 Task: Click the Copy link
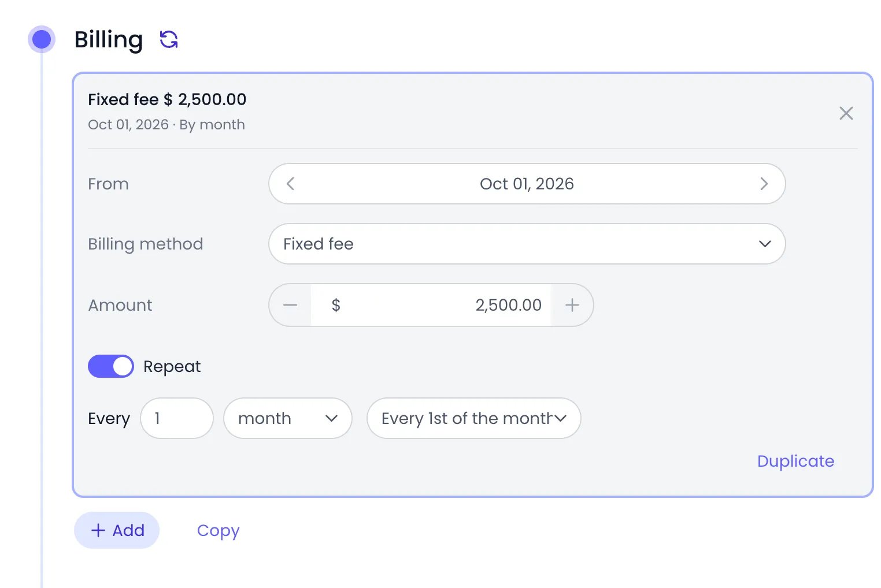(218, 530)
